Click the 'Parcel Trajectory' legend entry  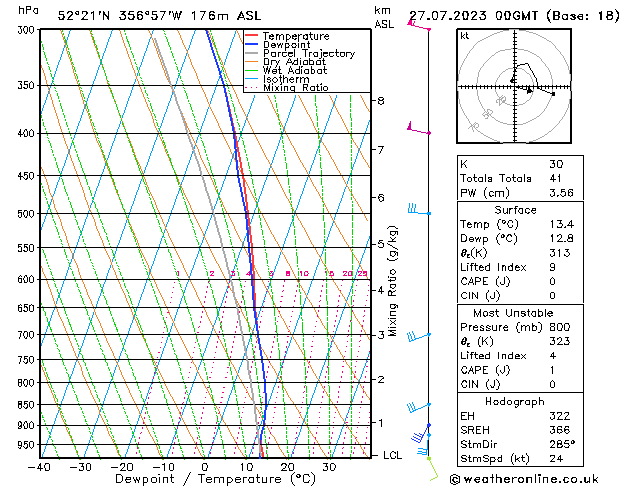coord(309,53)
